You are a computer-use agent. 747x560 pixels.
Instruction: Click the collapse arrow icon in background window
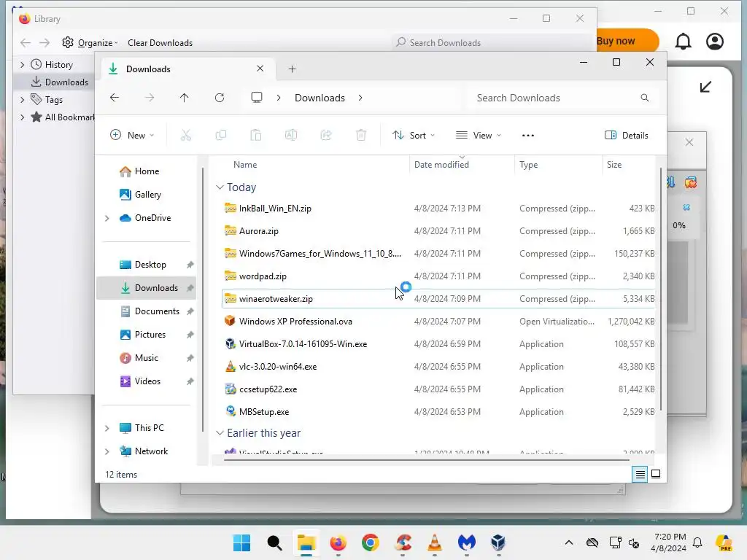tap(705, 87)
